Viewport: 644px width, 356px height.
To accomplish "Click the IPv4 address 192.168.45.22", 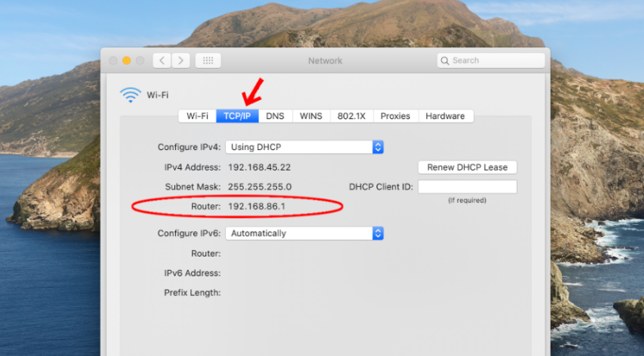I will [259, 167].
